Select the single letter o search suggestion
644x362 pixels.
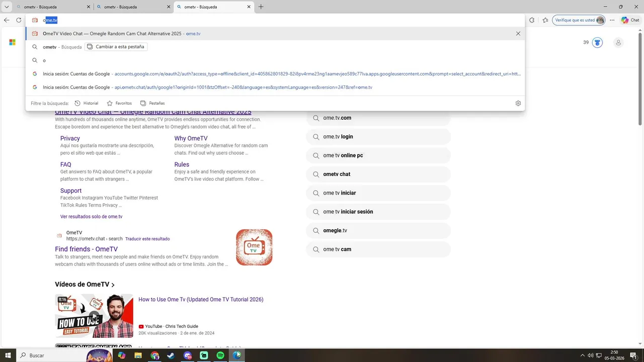click(x=275, y=60)
